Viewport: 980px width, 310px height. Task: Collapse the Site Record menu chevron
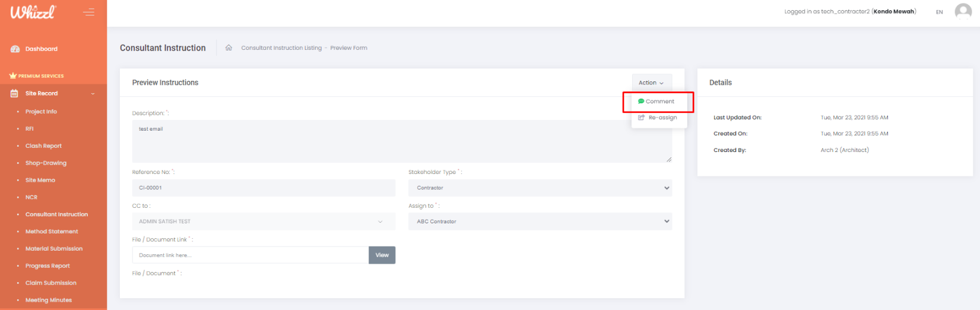pyautogui.click(x=93, y=94)
